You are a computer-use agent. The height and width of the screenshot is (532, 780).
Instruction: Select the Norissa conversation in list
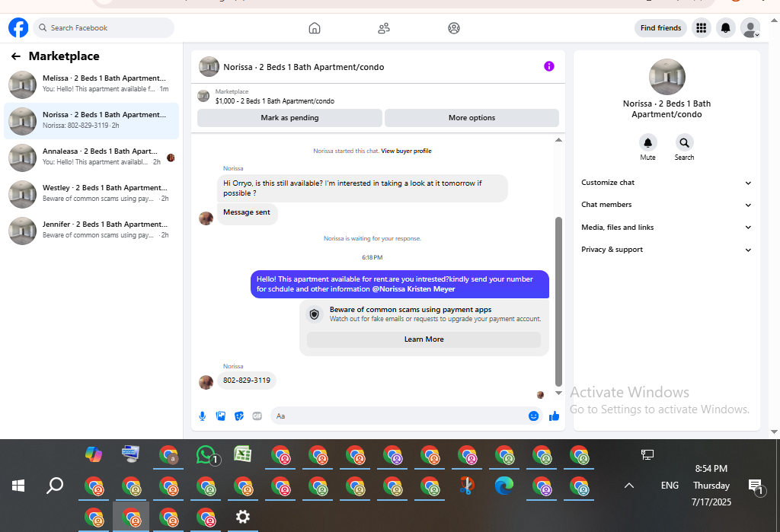[91, 121]
